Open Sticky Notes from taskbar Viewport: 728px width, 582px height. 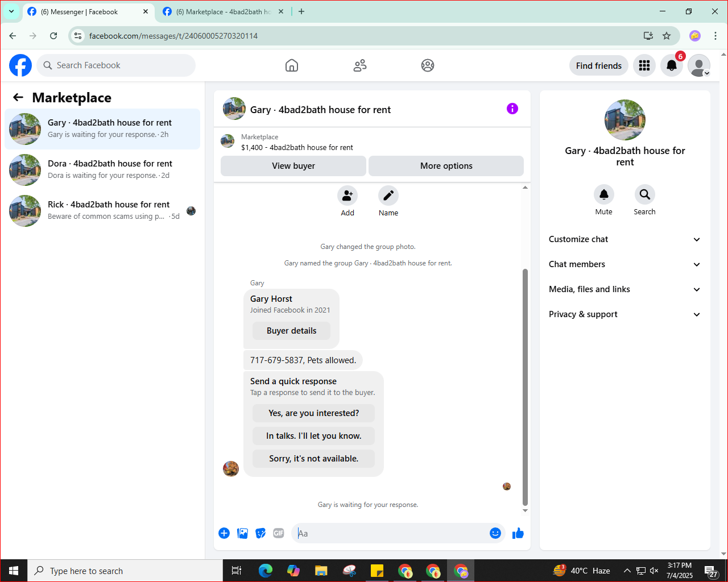coord(377,571)
